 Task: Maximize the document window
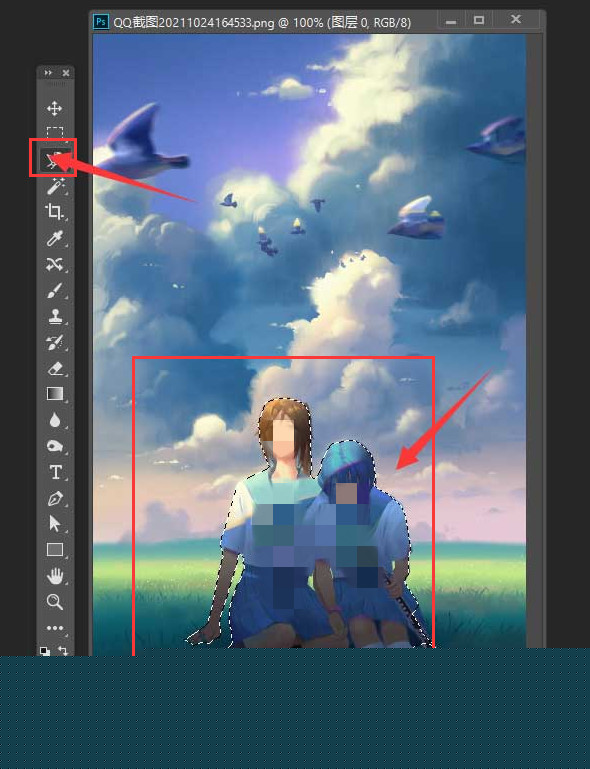[x=479, y=20]
